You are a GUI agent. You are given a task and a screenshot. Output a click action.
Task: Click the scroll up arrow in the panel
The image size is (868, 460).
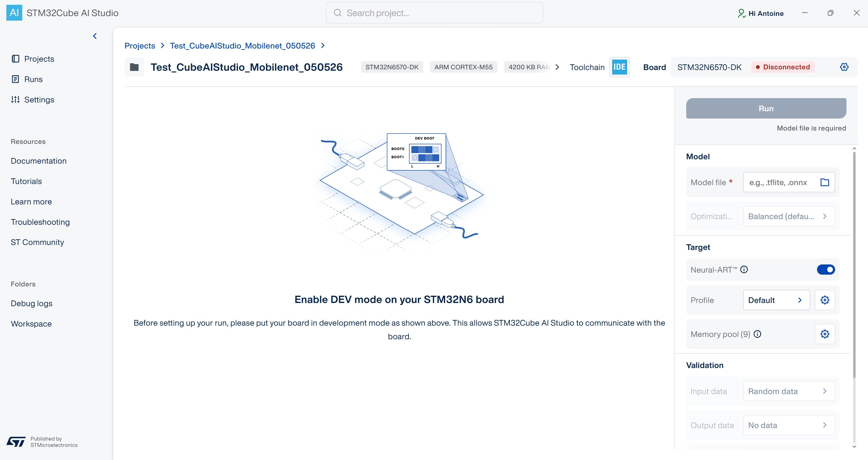[854, 149]
